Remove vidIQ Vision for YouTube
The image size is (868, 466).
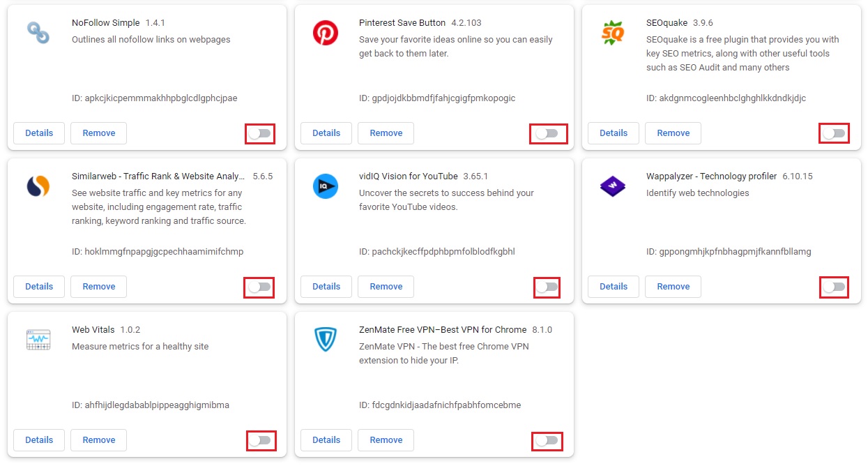[386, 287]
